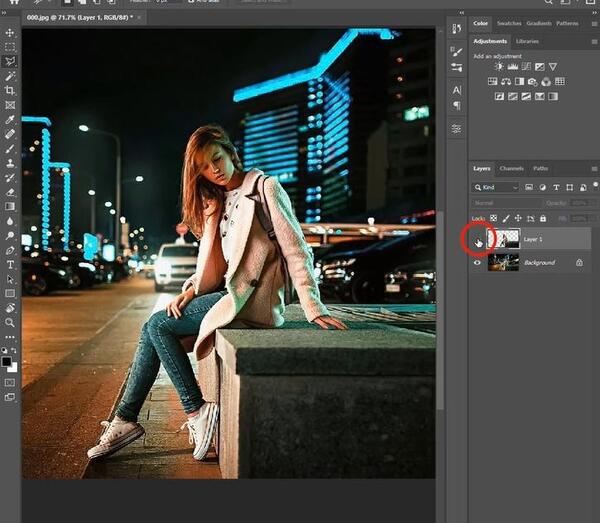Open the Character panel icon
Screen dimensions: 600x523
click(457, 90)
